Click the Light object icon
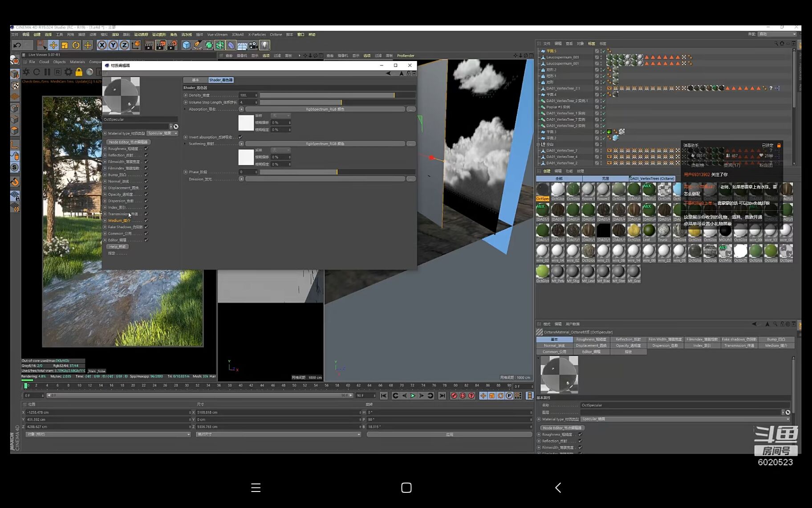 [x=265, y=45]
